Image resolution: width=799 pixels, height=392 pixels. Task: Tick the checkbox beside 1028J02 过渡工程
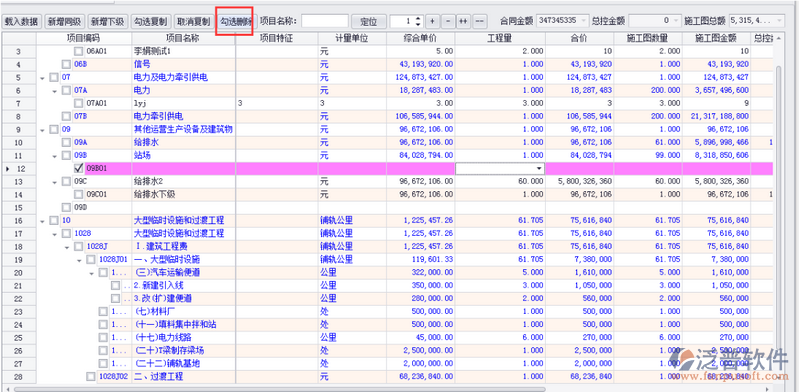pyautogui.click(x=91, y=377)
